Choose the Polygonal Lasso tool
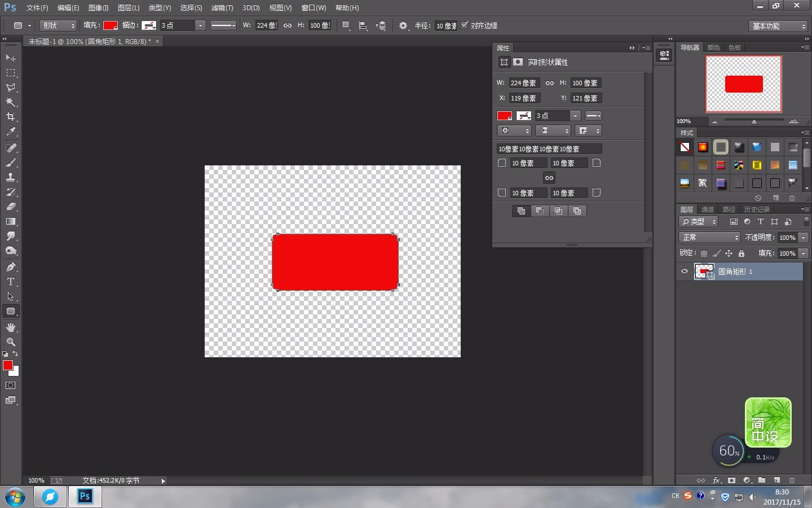812x508 pixels. click(11, 87)
